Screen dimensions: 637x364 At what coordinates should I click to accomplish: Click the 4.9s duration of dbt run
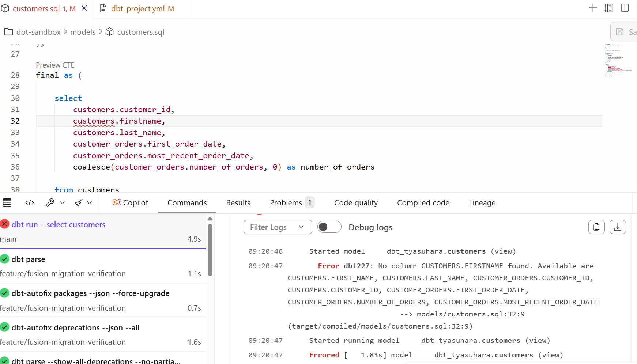pyautogui.click(x=194, y=239)
